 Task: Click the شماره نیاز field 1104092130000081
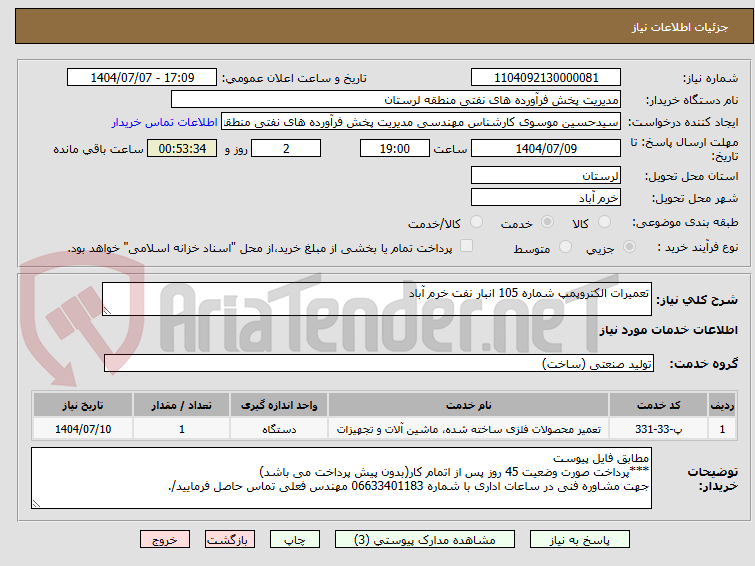pos(546,78)
